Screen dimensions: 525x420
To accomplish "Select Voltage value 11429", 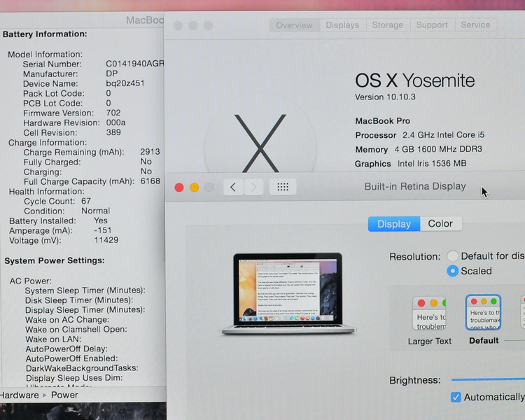I will click(x=106, y=240).
